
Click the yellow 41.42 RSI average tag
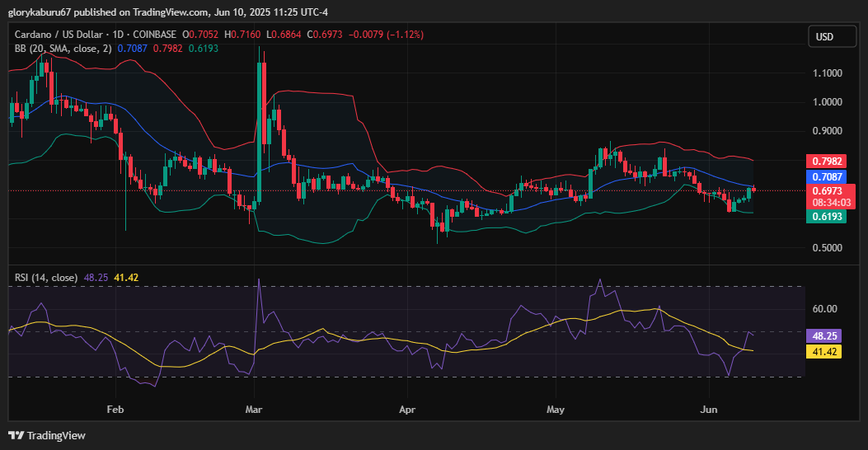825,352
